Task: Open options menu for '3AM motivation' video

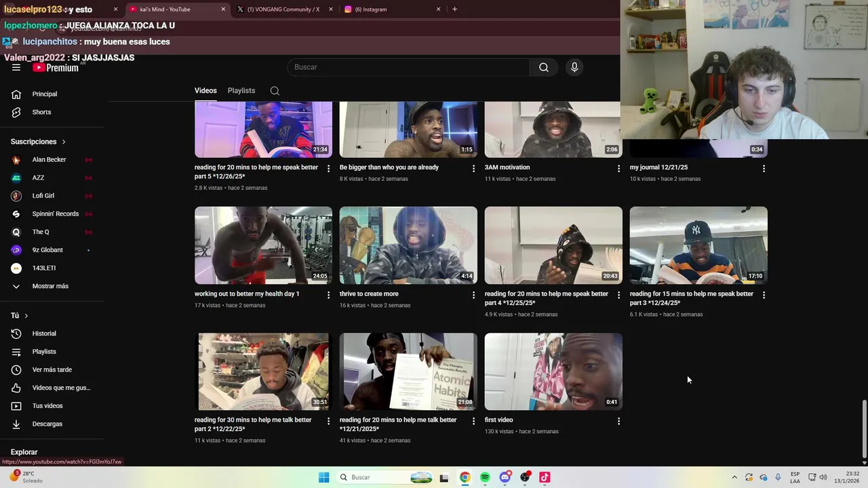Action: click(618, 168)
